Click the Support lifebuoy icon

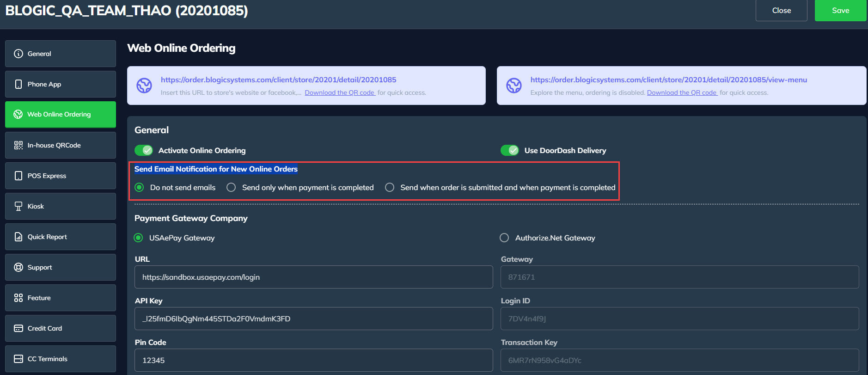click(x=18, y=267)
